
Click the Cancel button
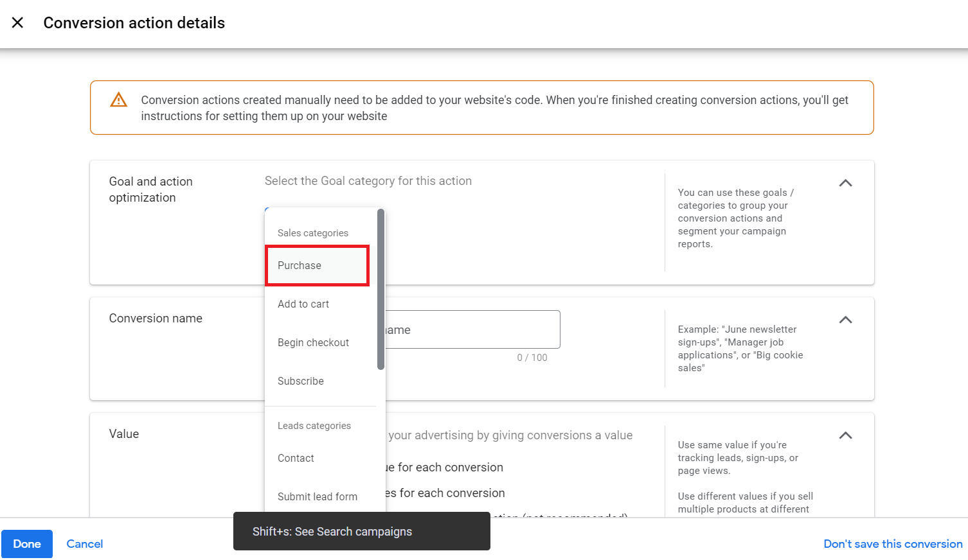click(85, 544)
